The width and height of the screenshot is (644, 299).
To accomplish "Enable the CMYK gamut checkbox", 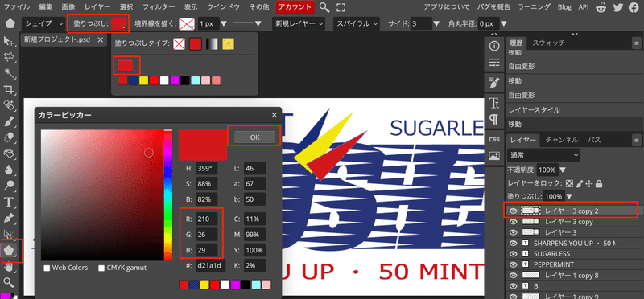I will tap(101, 268).
